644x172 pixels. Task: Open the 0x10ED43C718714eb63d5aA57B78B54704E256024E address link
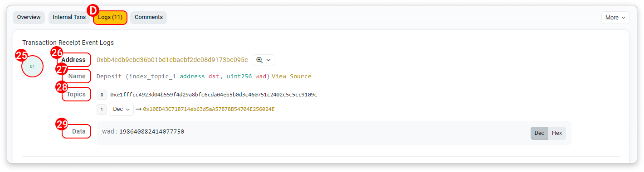coord(209,110)
